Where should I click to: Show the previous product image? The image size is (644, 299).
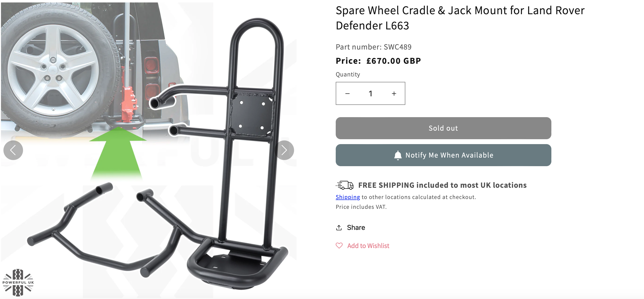(x=13, y=150)
